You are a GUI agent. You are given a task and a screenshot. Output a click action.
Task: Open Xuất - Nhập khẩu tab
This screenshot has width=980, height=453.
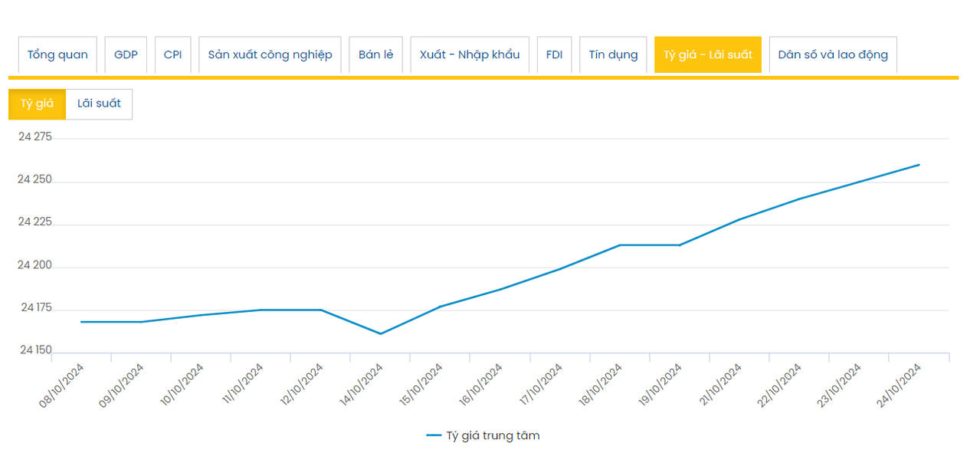(470, 54)
